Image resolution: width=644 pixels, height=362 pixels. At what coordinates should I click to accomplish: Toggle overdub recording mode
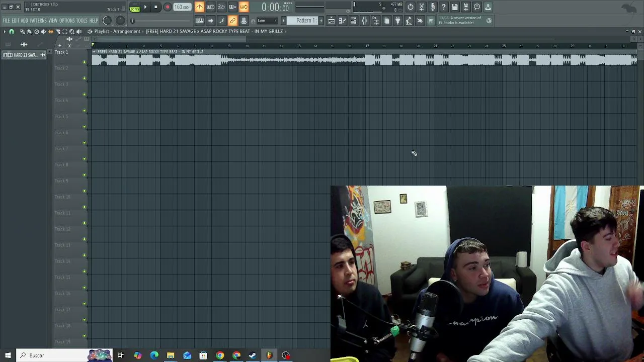232,7
